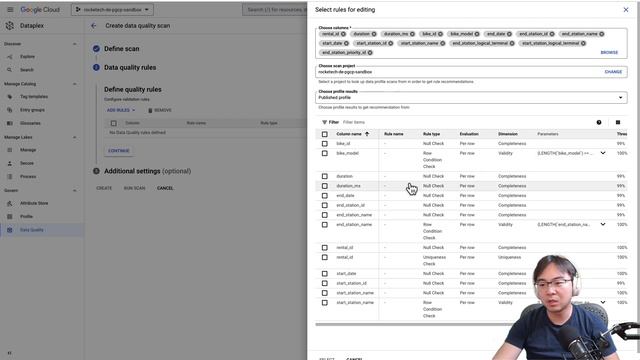Remove the bike_id column chip
Image resolution: width=640 pixels, height=360 pixels.
[440, 34]
